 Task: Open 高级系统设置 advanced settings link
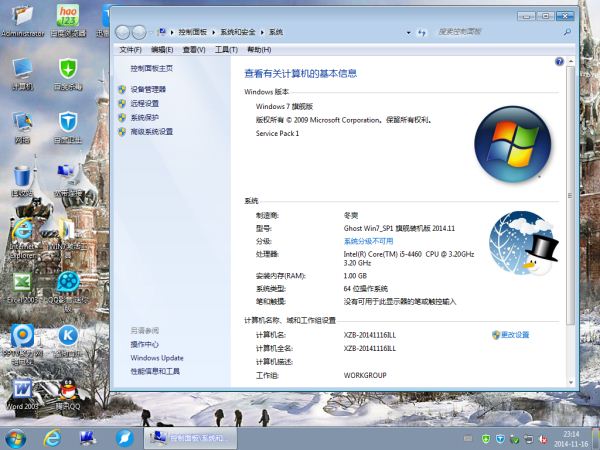coord(152,132)
